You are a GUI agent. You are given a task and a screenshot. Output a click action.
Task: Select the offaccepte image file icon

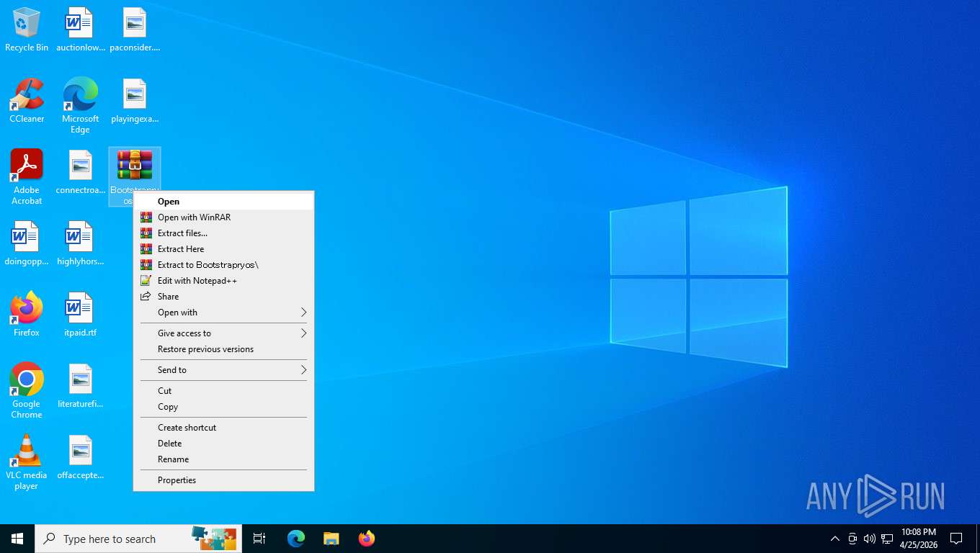point(80,457)
